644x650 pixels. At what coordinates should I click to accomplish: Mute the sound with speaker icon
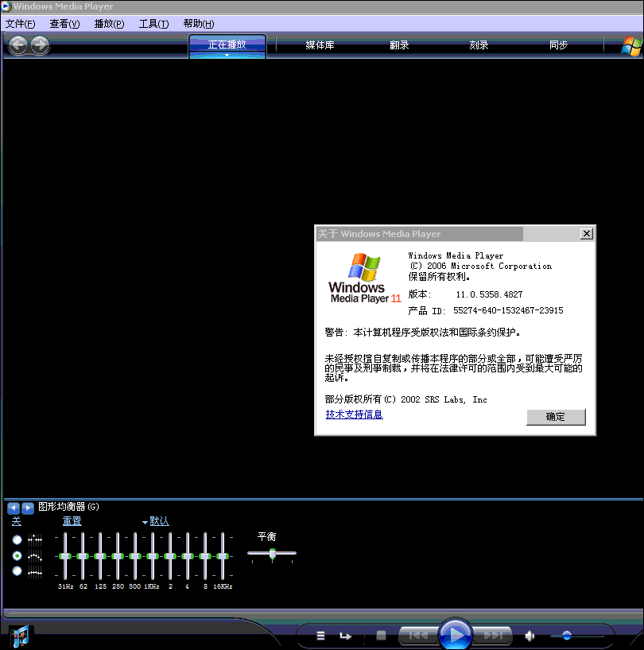(x=530, y=636)
